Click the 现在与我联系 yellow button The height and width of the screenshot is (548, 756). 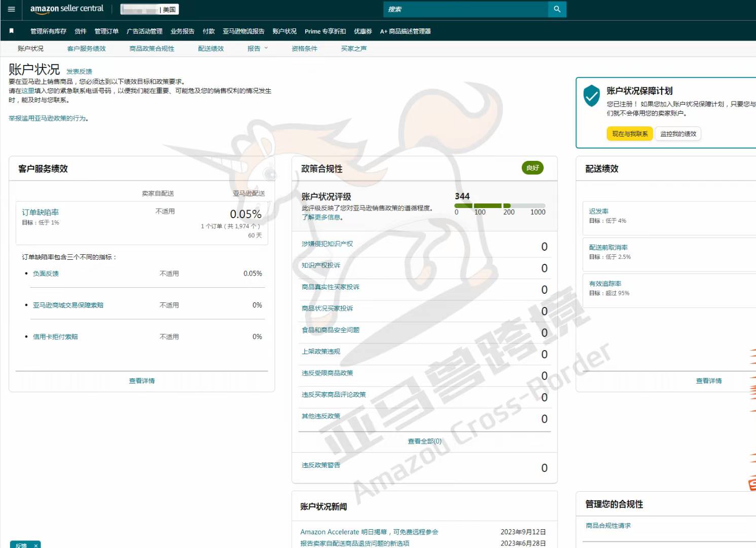click(630, 134)
